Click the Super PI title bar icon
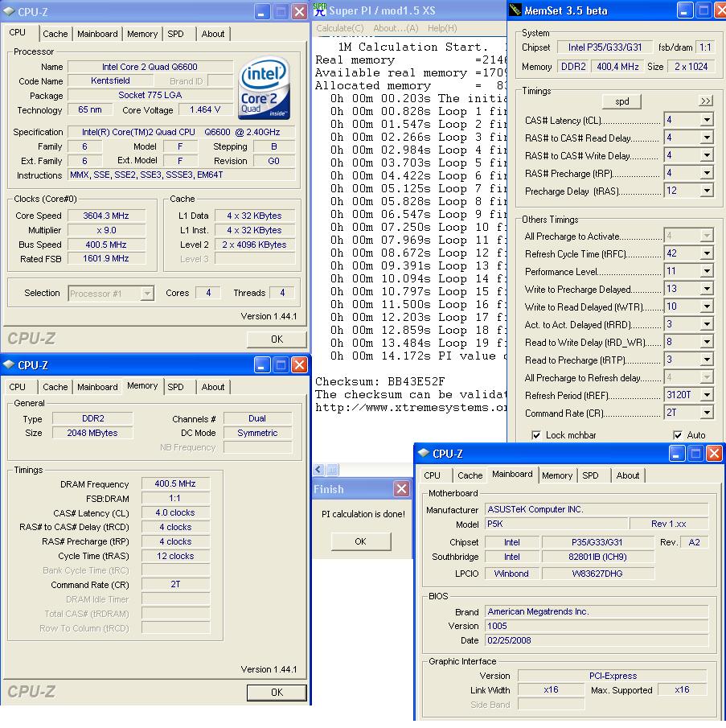The width and height of the screenshot is (726, 728). coord(320,10)
